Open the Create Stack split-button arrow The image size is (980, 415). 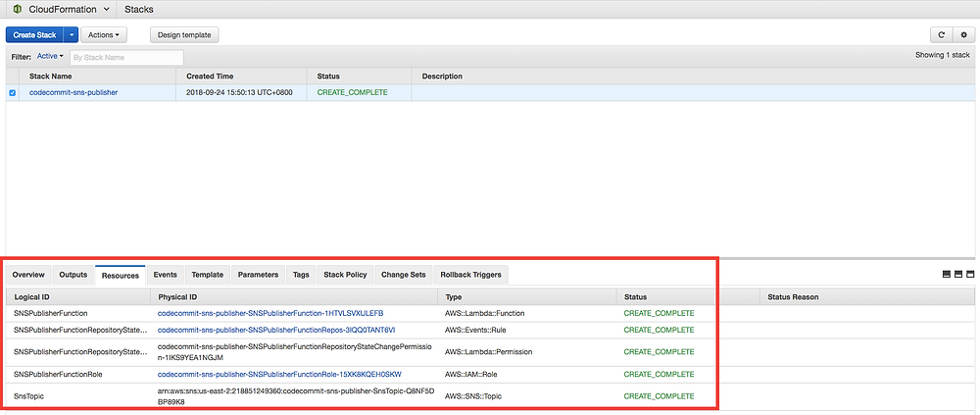(71, 35)
